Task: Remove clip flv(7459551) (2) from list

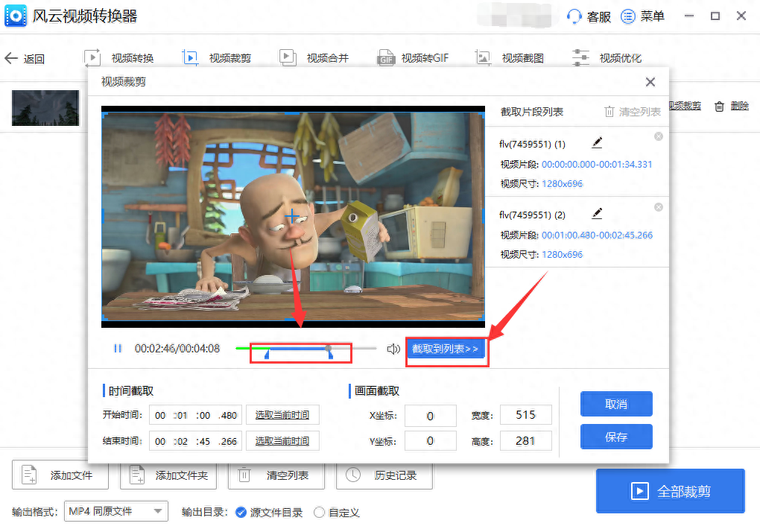Action: (x=658, y=207)
